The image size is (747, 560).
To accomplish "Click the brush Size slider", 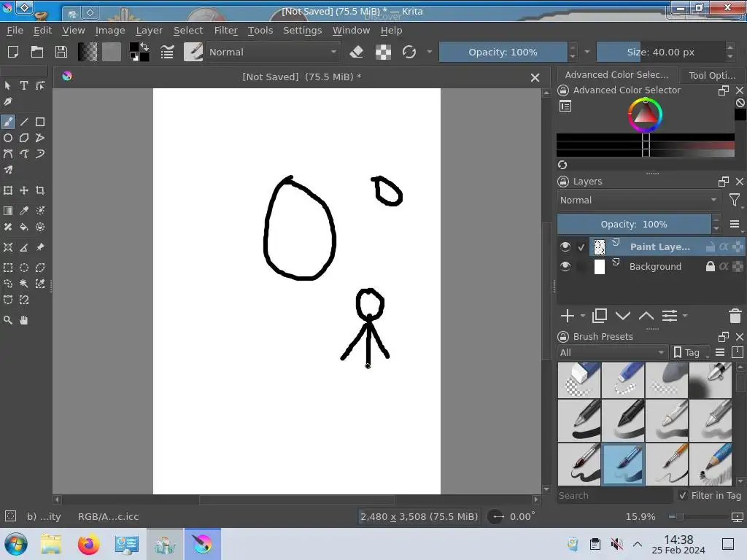I will [660, 52].
